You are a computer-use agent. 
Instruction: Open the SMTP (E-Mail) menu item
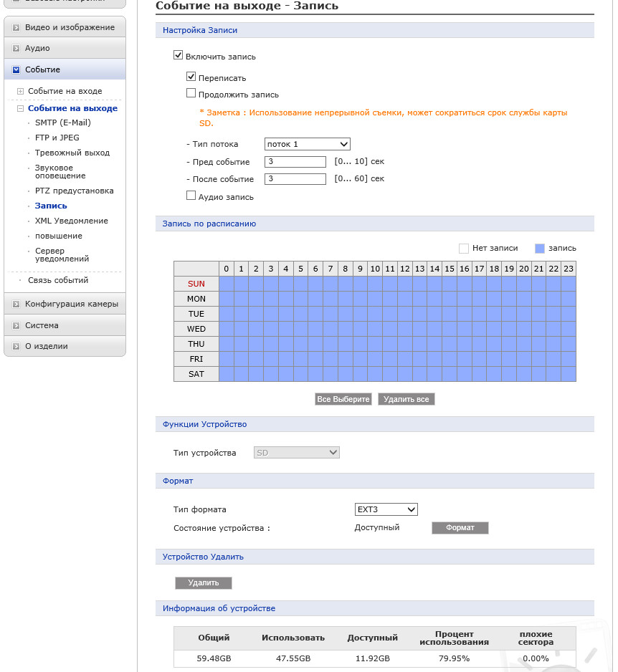tap(63, 123)
